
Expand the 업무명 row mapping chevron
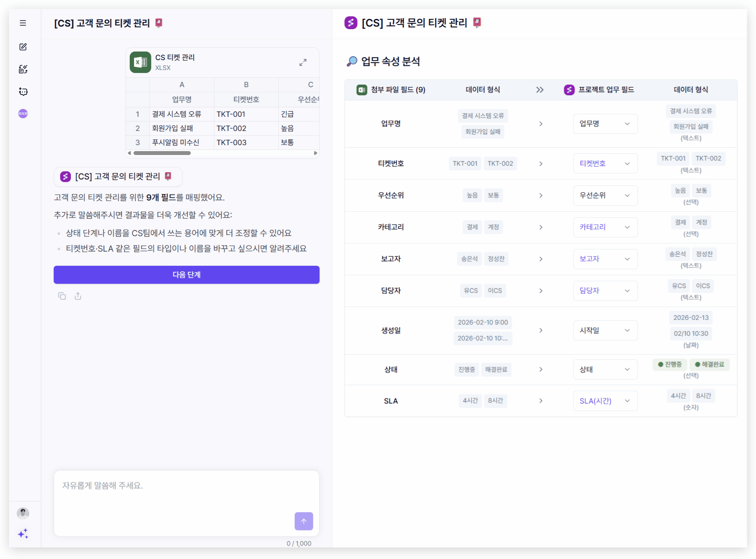[x=540, y=124]
